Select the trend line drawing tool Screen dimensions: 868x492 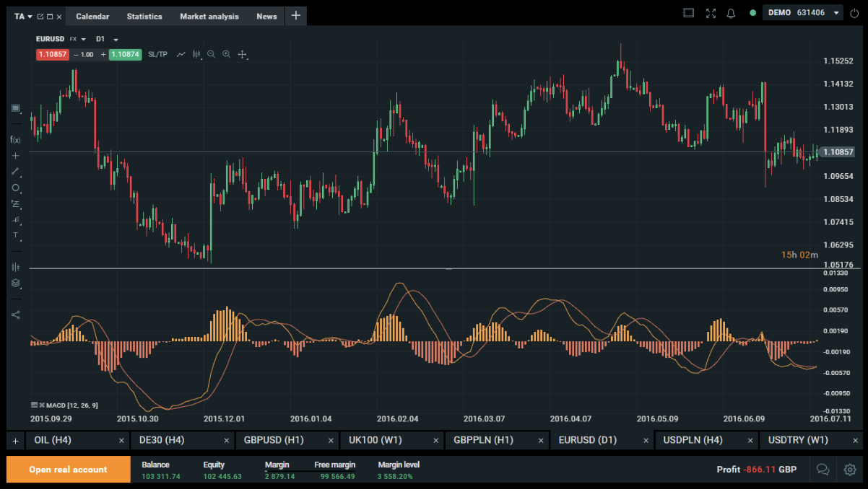click(15, 172)
